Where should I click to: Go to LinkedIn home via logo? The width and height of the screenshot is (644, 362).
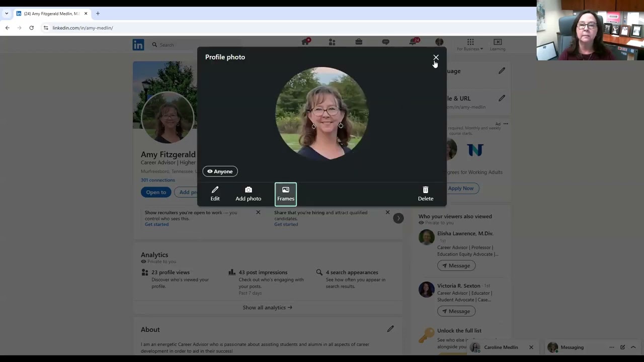(138, 45)
